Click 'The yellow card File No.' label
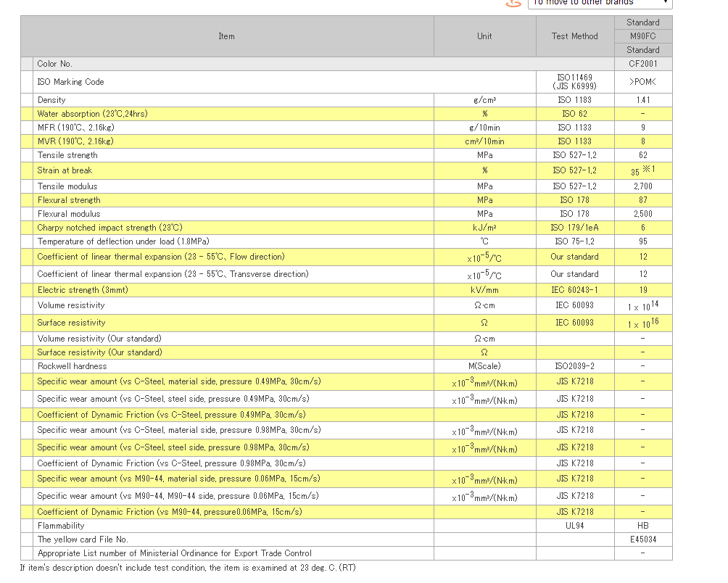 point(83,539)
